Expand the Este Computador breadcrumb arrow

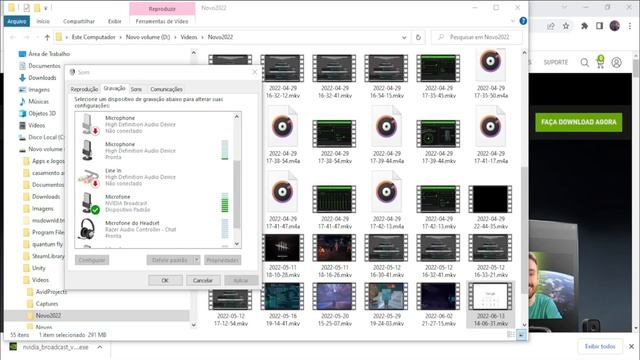coord(121,37)
